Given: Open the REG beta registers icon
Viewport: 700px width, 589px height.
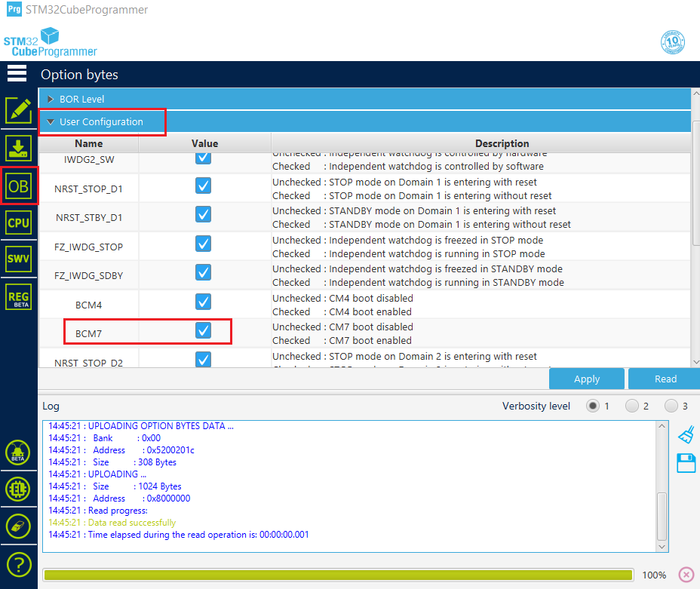Looking at the screenshot, I should coord(18,296).
